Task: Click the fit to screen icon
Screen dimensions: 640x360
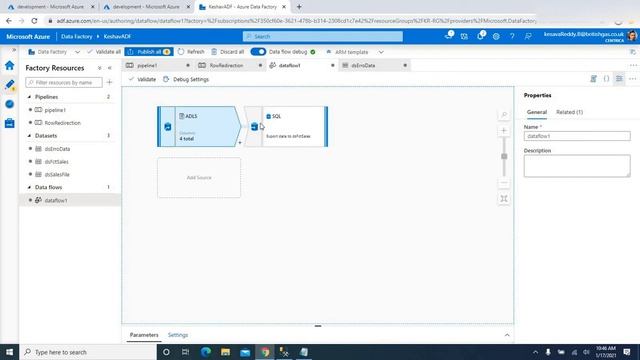Action: click(x=504, y=199)
